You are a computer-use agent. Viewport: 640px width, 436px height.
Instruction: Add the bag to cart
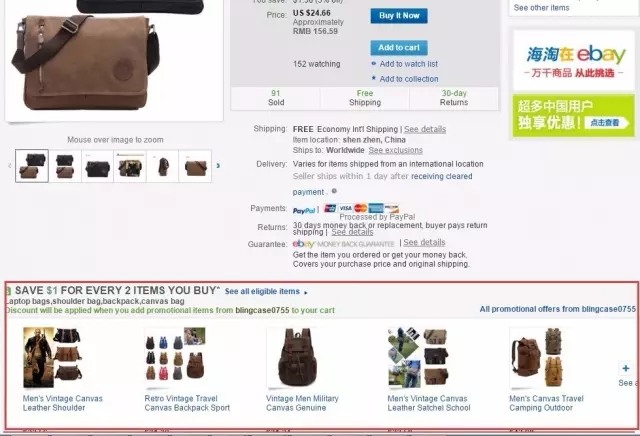coord(399,48)
